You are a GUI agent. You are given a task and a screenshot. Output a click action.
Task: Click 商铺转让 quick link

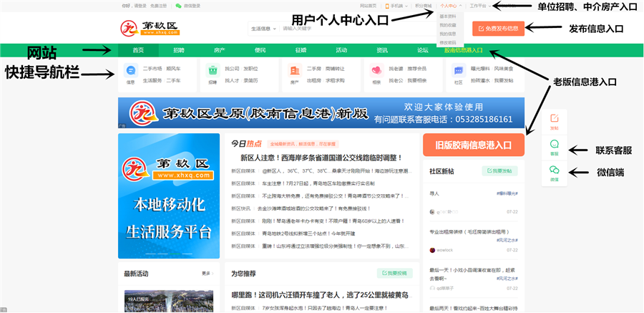pyautogui.click(x=335, y=68)
